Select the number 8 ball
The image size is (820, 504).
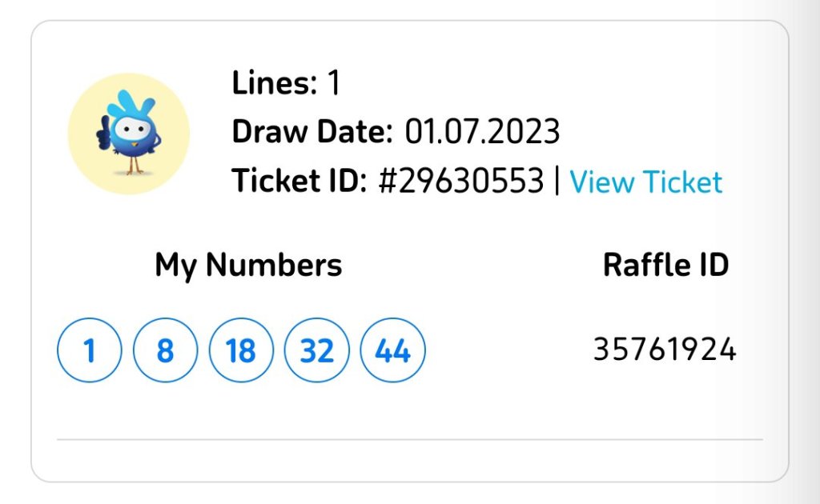tap(165, 350)
